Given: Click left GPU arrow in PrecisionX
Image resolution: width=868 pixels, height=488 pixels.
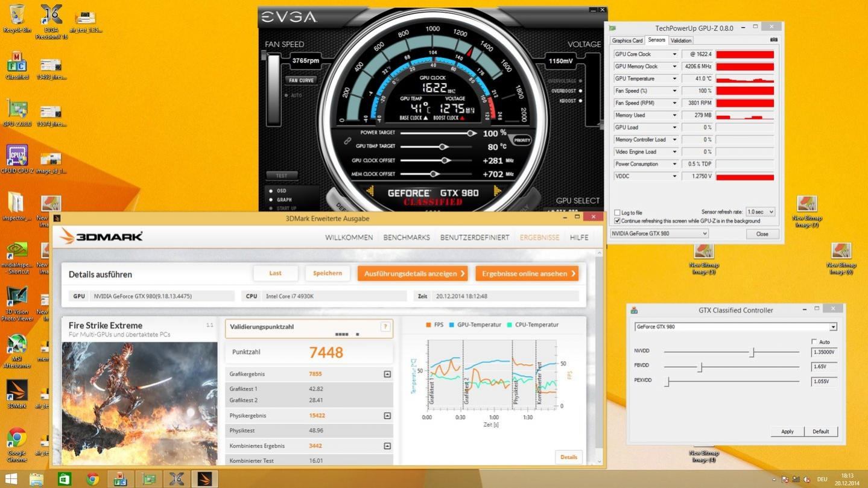Looking at the screenshot, I should [x=370, y=192].
